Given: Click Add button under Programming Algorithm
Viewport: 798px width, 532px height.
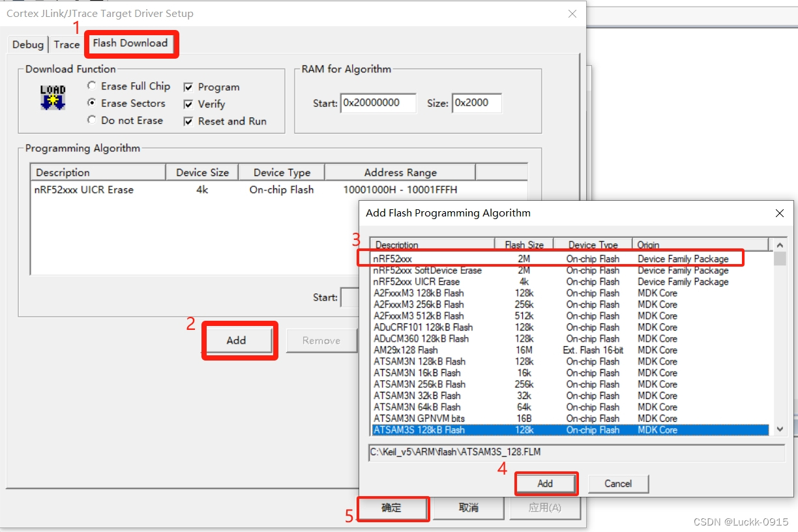Looking at the screenshot, I should tap(236, 340).
